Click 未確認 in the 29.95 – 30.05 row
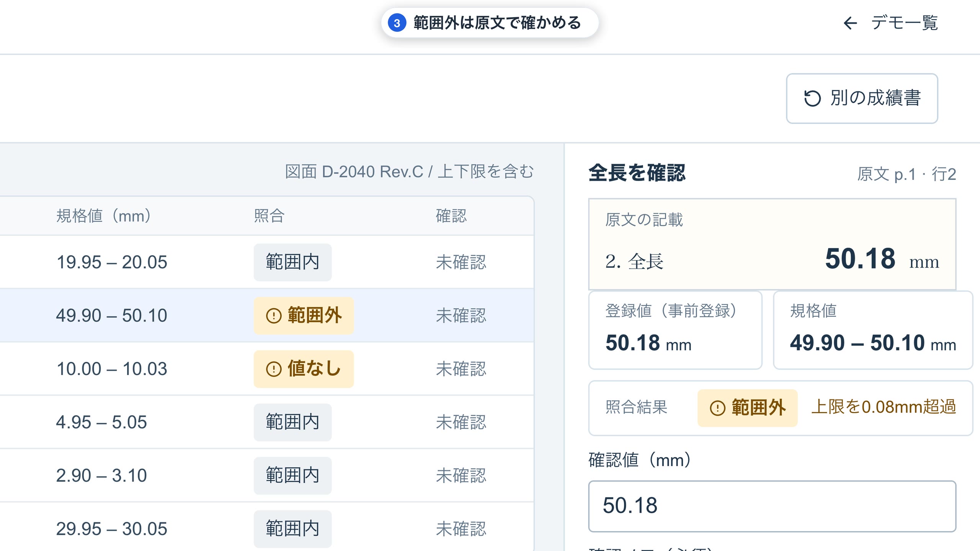980x551 pixels. [461, 529]
